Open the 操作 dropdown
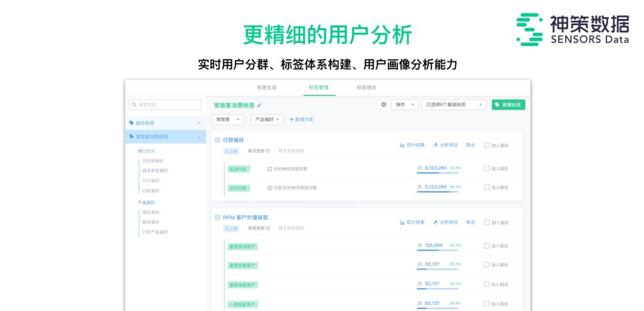The height and width of the screenshot is (311, 644). click(x=404, y=105)
